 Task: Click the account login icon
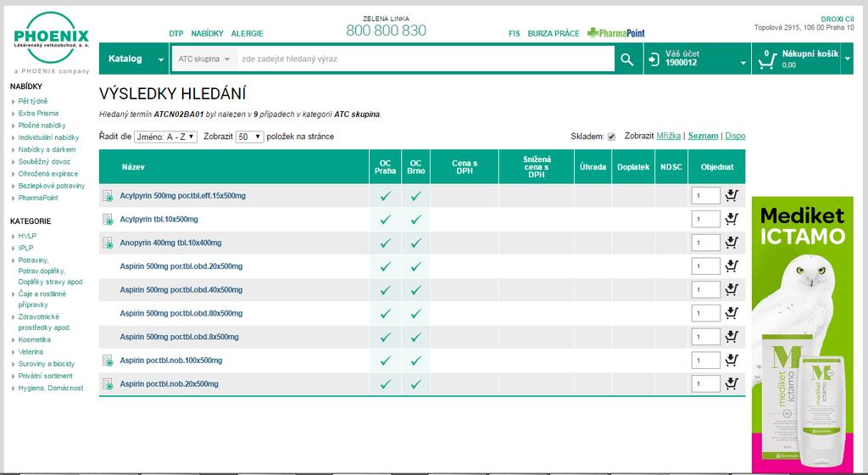[x=654, y=59]
